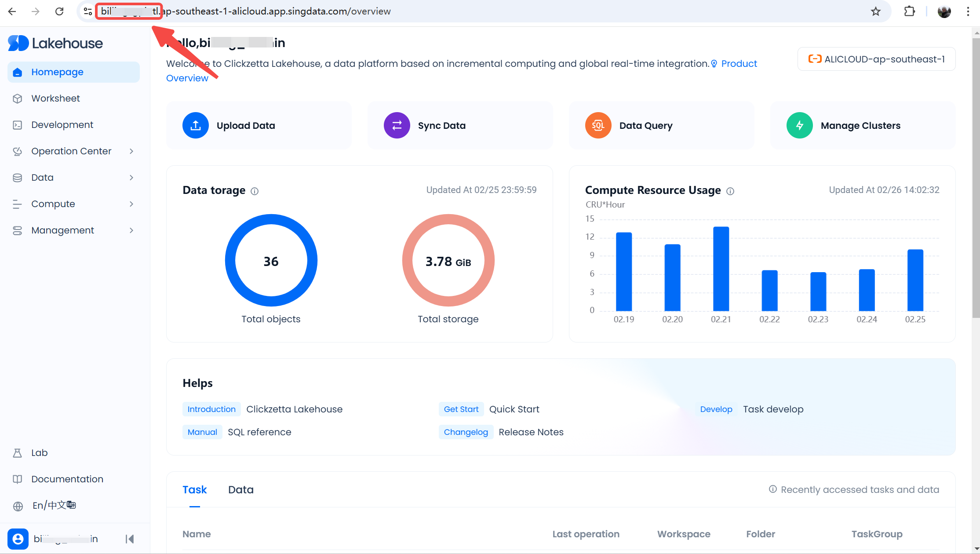Image resolution: width=980 pixels, height=554 pixels.
Task: Open the Release Notes changelog link
Action: (x=531, y=432)
